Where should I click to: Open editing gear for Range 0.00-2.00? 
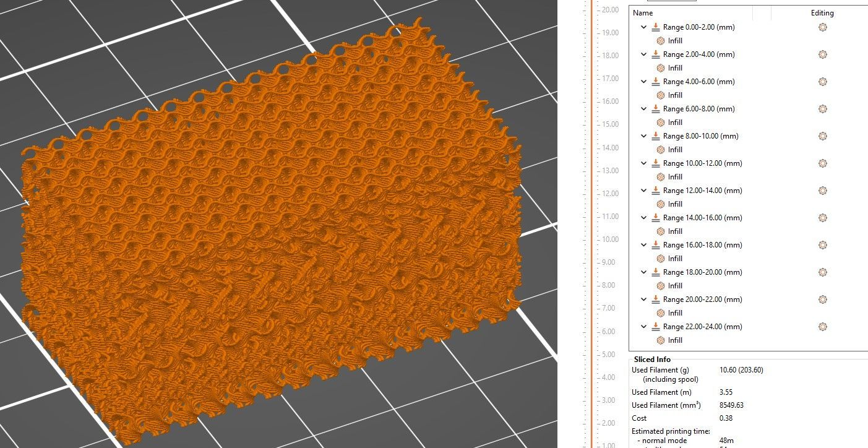(822, 27)
